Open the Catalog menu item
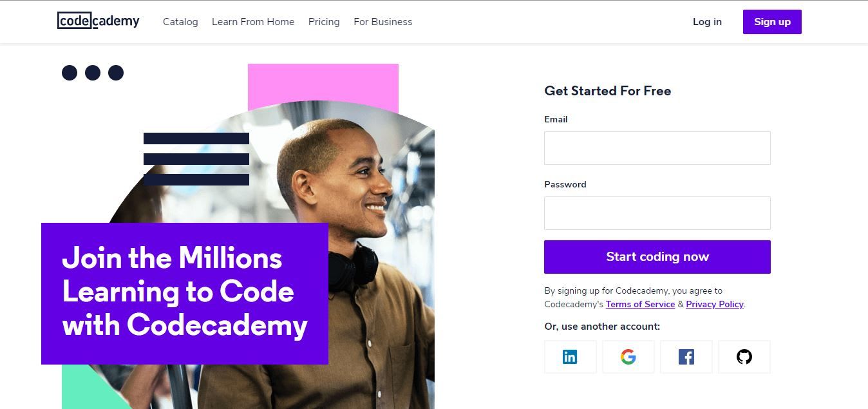 [x=180, y=22]
